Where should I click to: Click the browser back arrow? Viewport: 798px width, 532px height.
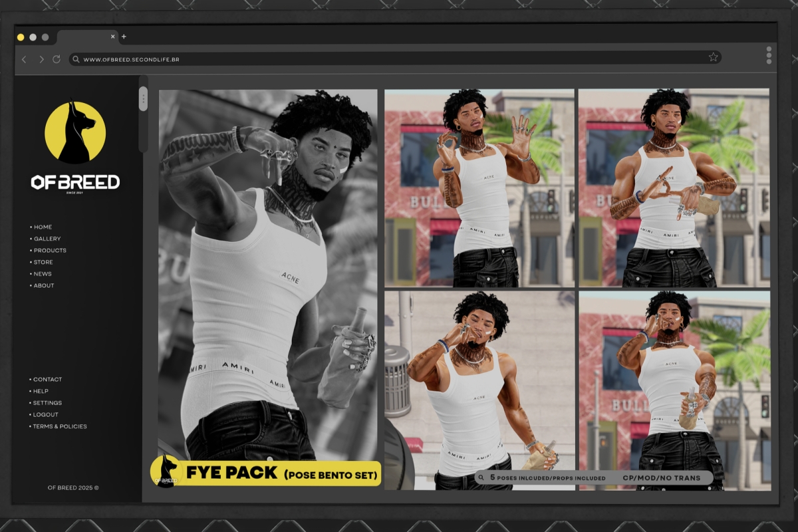coord(25,59)
